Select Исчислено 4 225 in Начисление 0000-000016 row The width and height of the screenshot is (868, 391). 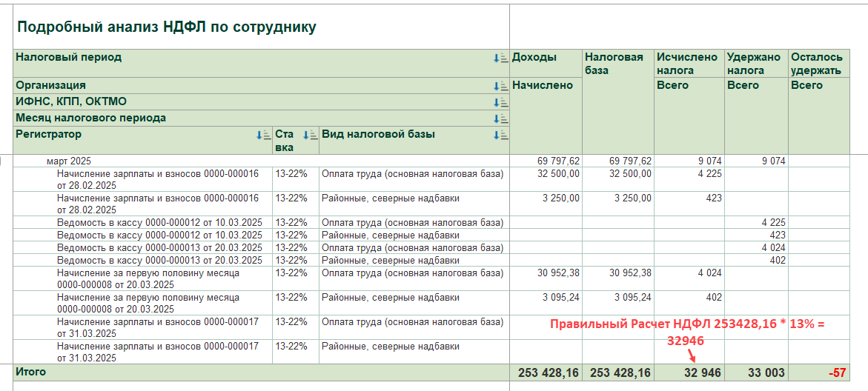[709, 173]
